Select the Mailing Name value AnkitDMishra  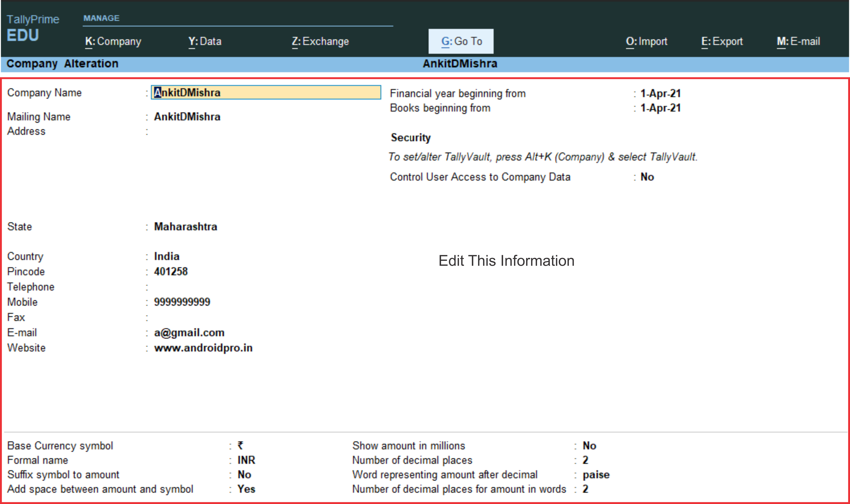coord(187,117)
